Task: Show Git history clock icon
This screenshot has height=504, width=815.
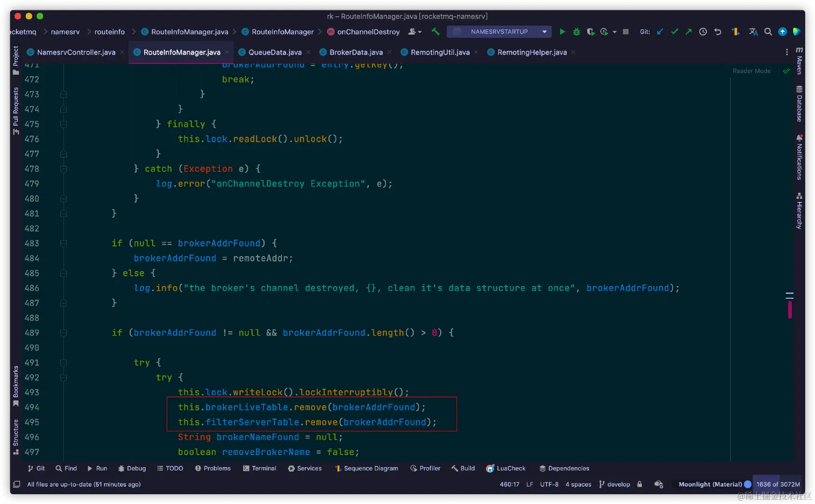Action: pyautogui.click(x=703, y=32)
